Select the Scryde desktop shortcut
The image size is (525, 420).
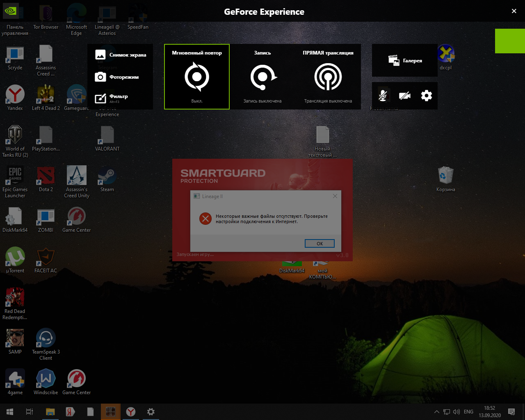pyautogui.click(x=15, y=58)
